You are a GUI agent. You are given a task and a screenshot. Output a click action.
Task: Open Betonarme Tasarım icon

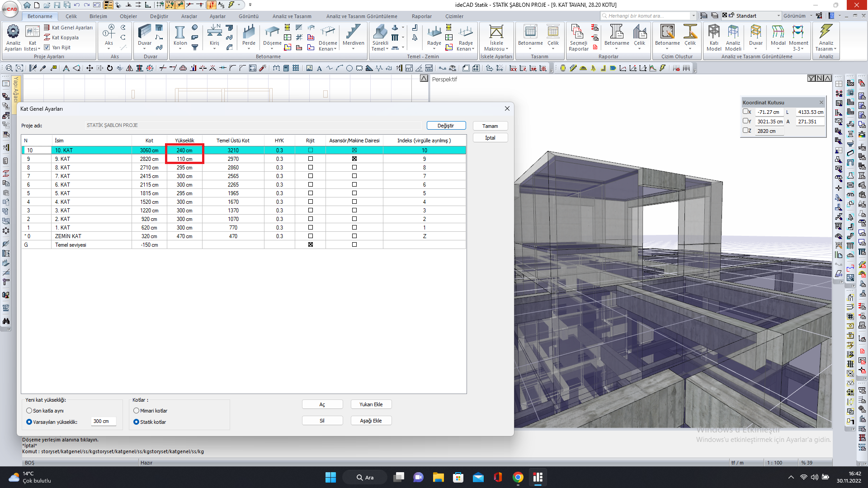530,35
